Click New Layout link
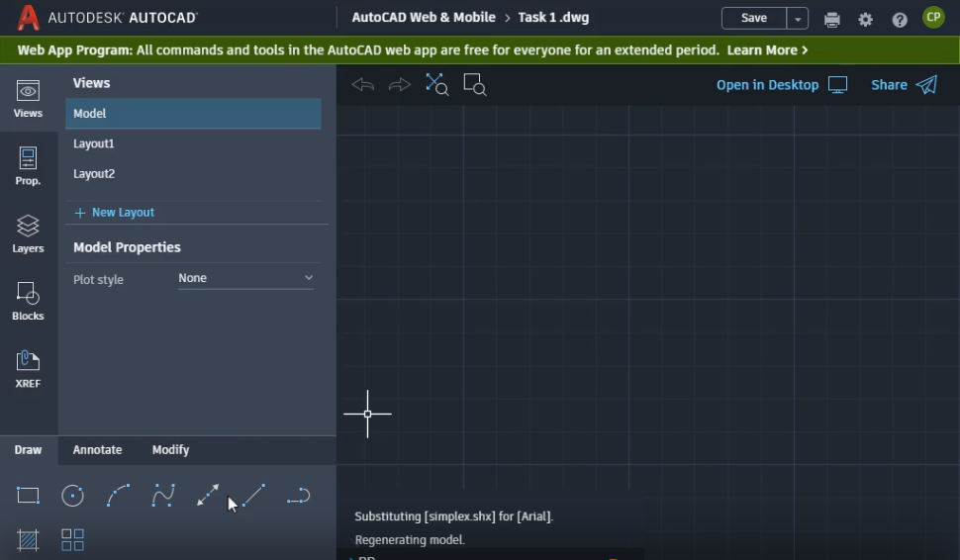The image size is (960, 560). point(115,213)
